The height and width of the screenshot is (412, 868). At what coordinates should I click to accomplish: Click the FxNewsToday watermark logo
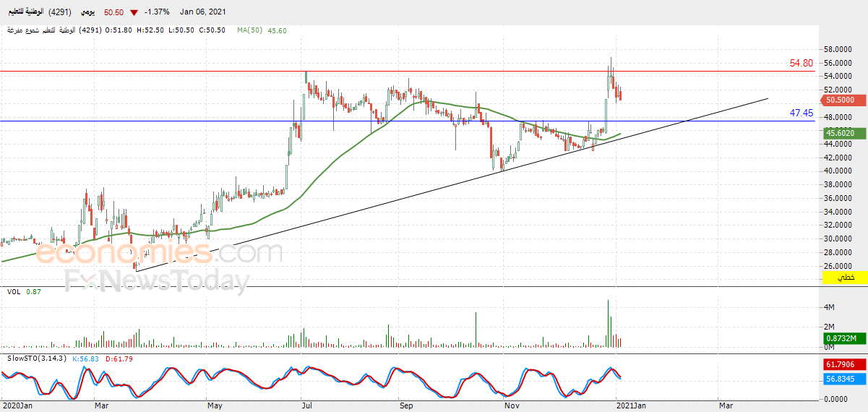point(158,280)
